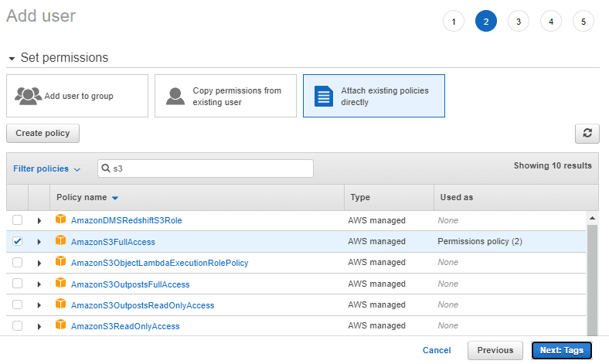This screenshot has width=609, height=364.
Task: Click the Cancel link
Action: (x=437, y=350)
